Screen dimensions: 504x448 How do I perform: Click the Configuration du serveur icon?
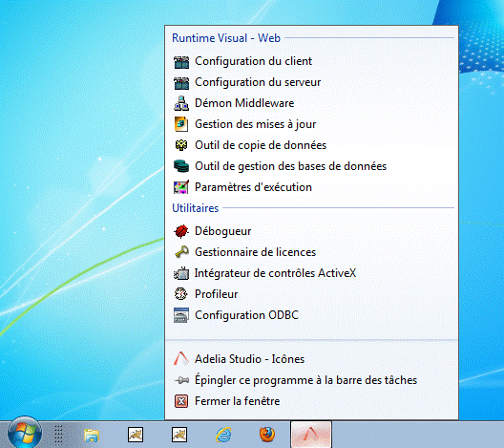[181, 83]
